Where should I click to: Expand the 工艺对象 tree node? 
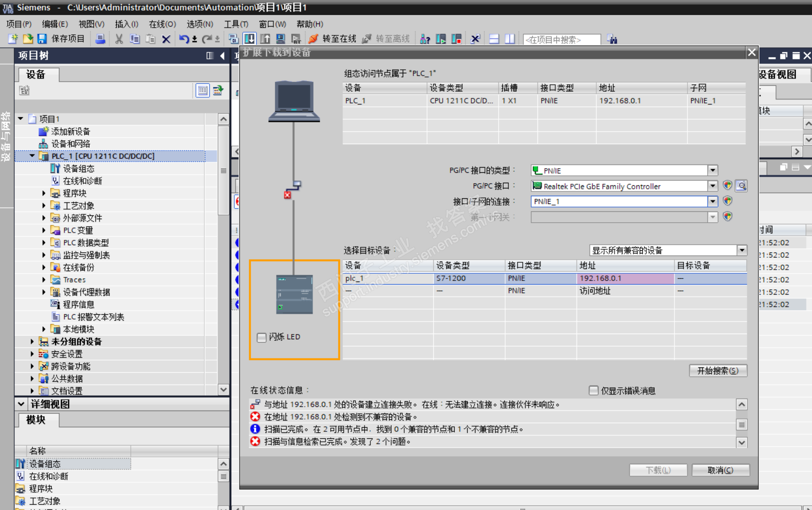[x=44, y=206]
